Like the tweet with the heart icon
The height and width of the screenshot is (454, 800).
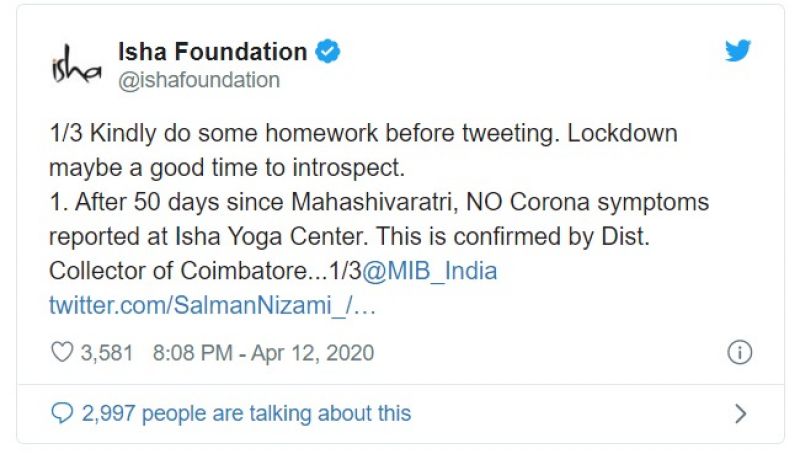click(62, 353)
